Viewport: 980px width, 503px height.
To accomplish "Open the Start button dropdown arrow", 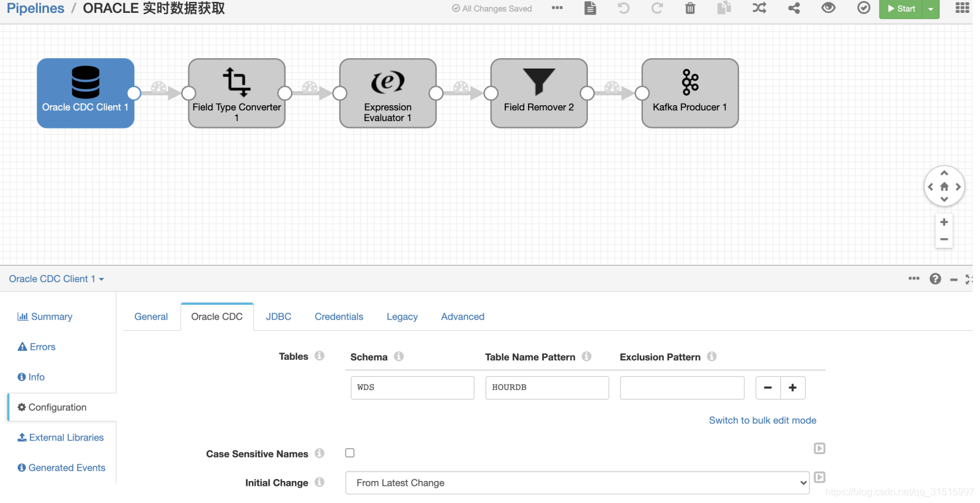I will (x=930, y=9).
